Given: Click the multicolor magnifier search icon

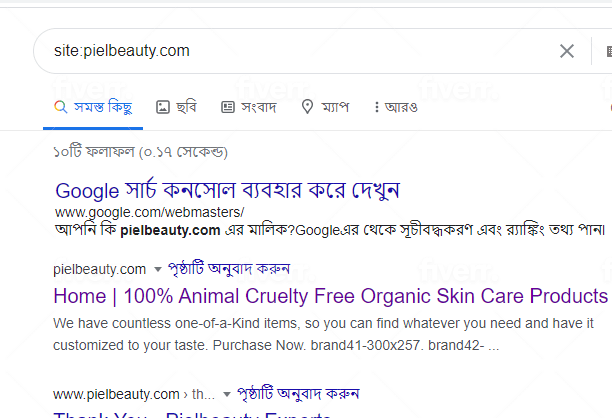Looking at the screenshot, I should click(x=60, y=107).
